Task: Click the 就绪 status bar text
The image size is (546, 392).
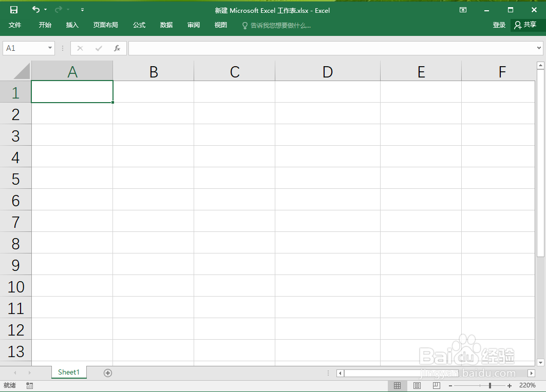Action: tap(10, 385)
